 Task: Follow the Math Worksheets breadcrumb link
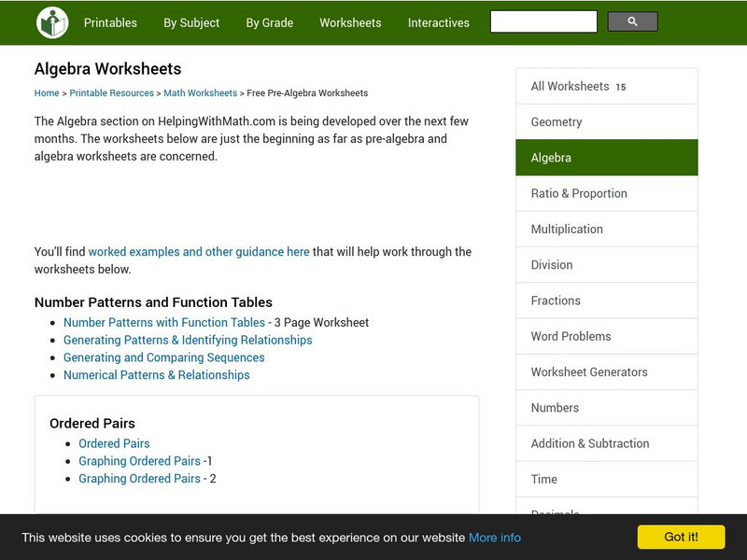click(200, 93)
